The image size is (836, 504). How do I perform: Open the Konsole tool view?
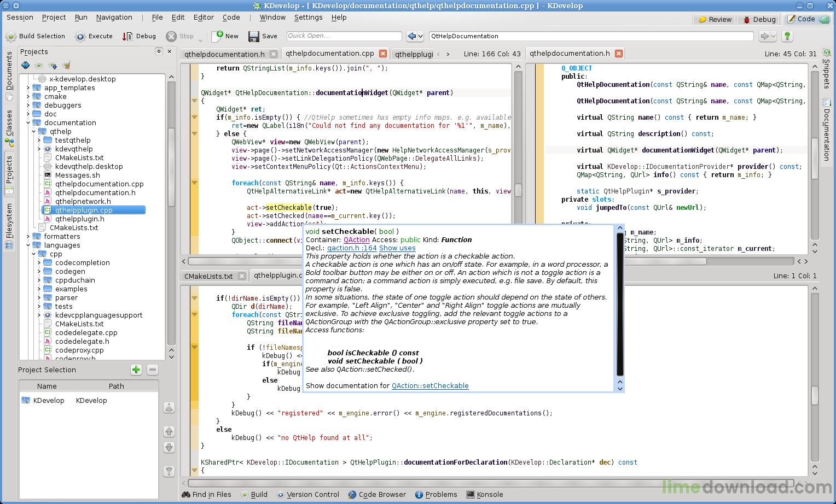click(x=484, y=495)
